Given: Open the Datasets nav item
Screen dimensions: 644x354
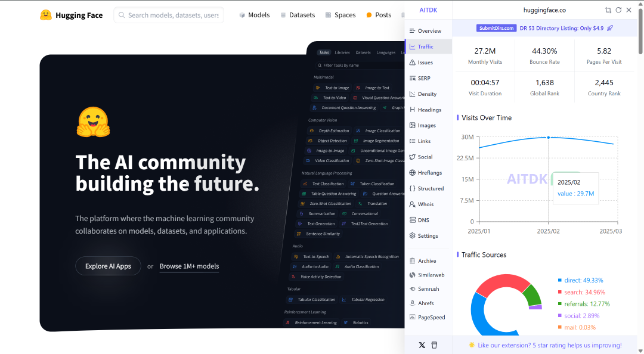Looking at the screenshot, I should [298, 15].
